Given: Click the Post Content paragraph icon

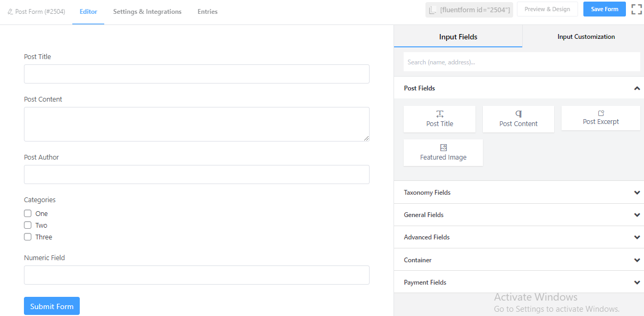Looking at the screenshot, I should pyautogui.click(x=518, y=114).
